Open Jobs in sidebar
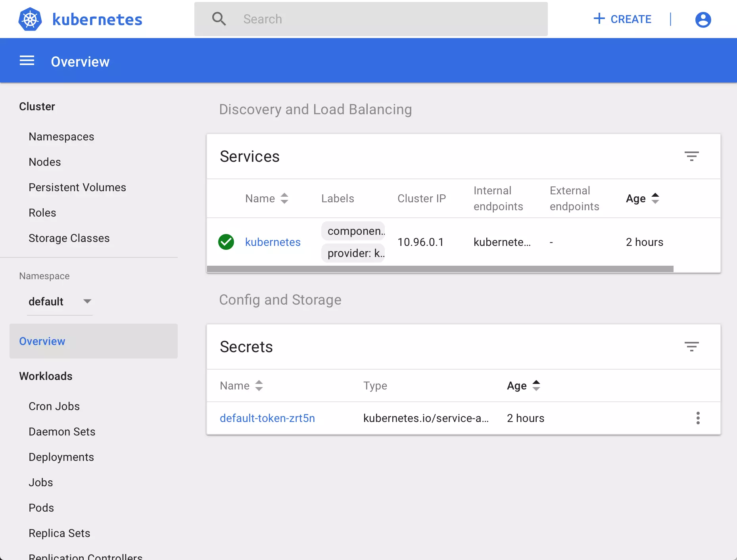The height and width of the screenshot is (560, 737). (x=41, y=482)
